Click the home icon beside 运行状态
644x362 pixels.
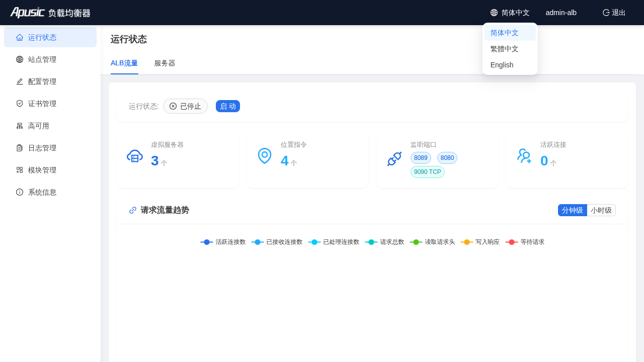pyautogui.click(x=20, y=37)
